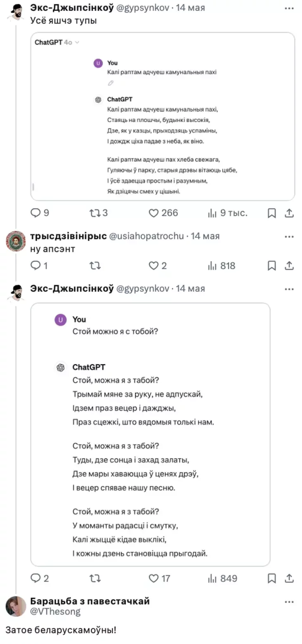
Task: Click трысдзівінірыс profile avatar
Action: (x=16, y=241)
